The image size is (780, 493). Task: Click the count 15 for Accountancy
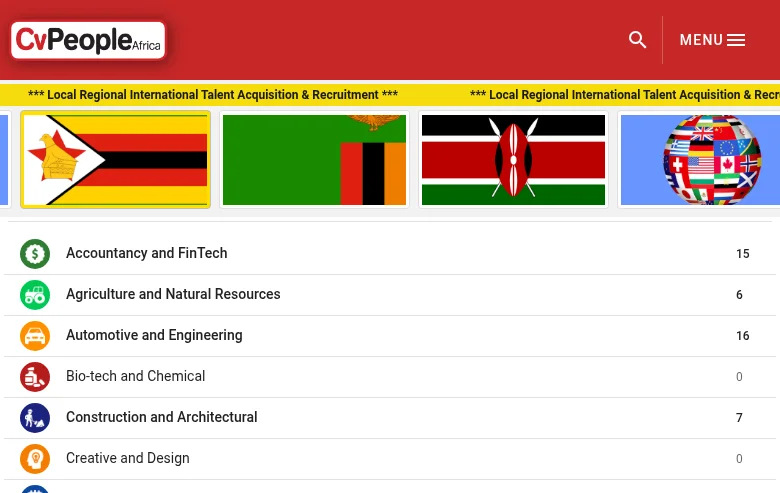743,254
